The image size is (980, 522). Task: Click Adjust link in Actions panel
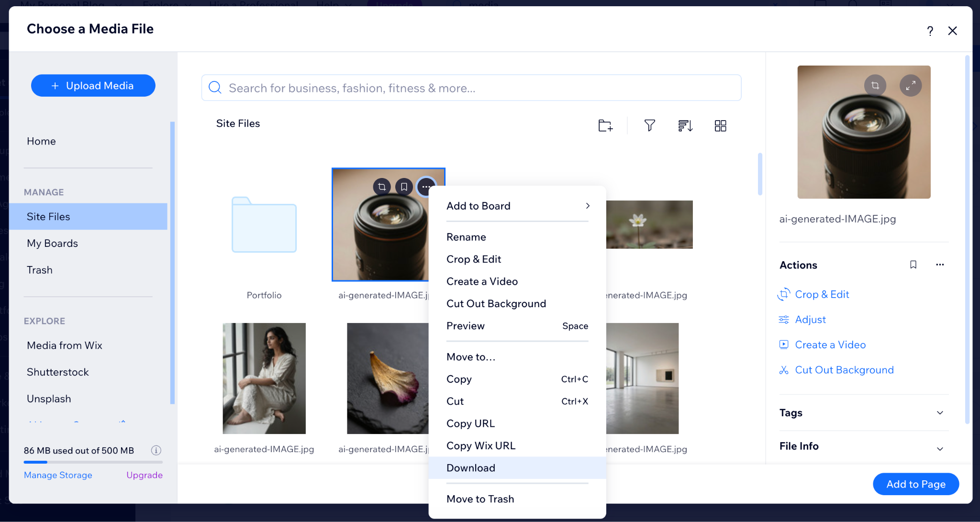point(810,320)
